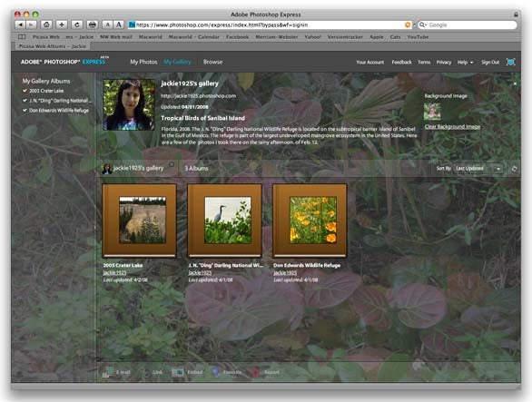532x402 pixels.
Task: Reload the page with the refresh icon
Action: click(x=76, y=25)
